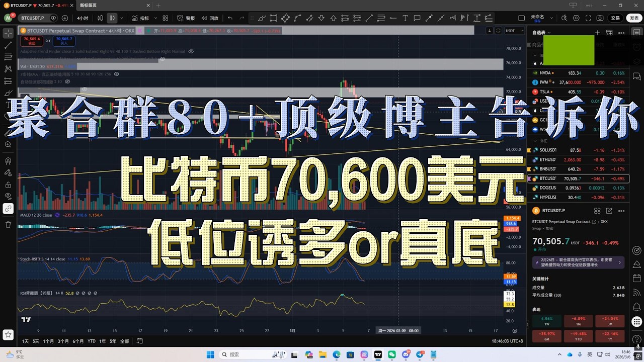Click the 发表 publish button

(634, 18)
